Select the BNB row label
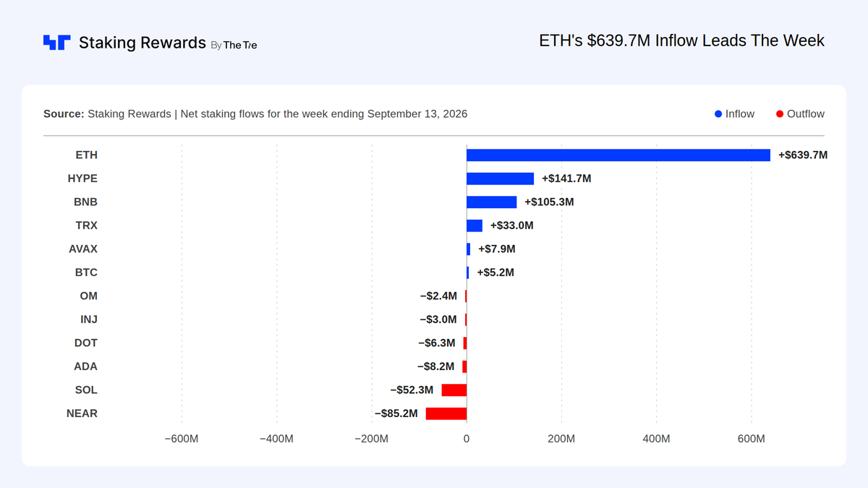The height and width of the screenshot is (488, 868). [x=85, y=202]
